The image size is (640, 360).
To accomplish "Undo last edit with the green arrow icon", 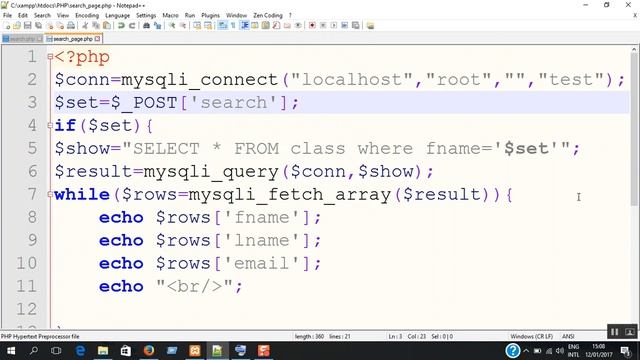I will click(121, 25).
